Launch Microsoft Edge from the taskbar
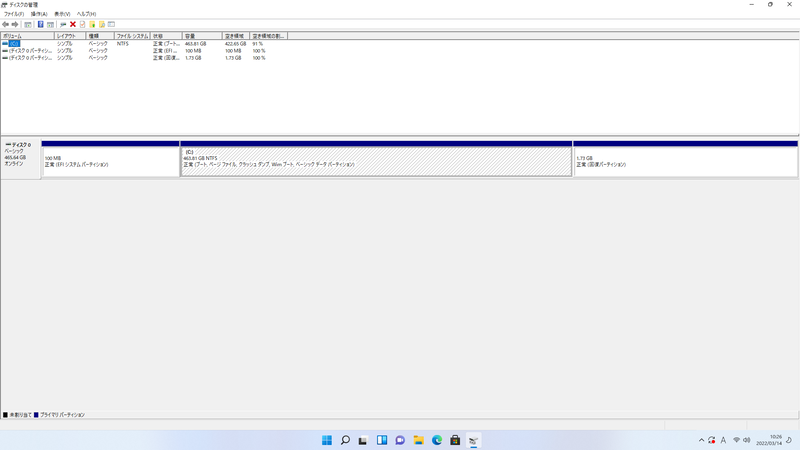 coord(437,440)
